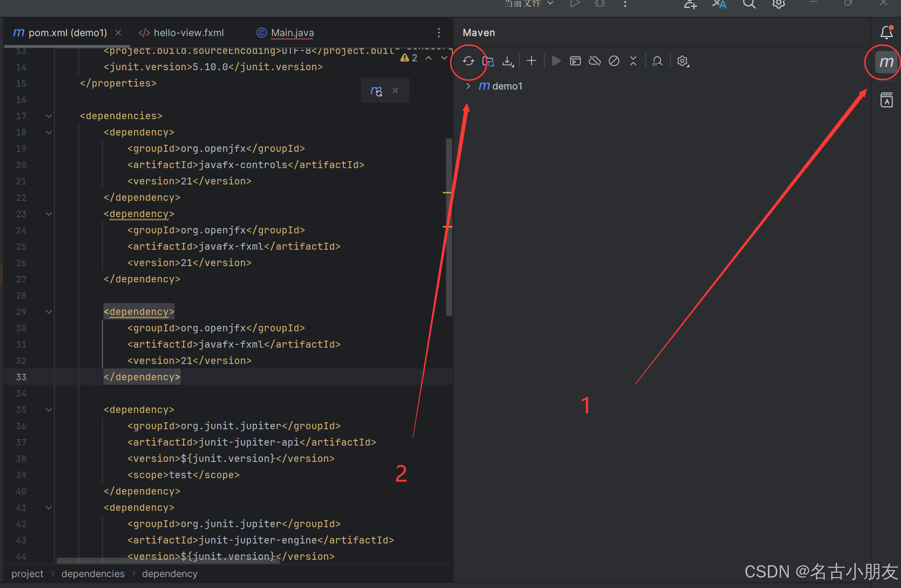Toggle Maven offline mode cloud icon
The height and width of the screenshot is (588, 901).
[595, 61]
